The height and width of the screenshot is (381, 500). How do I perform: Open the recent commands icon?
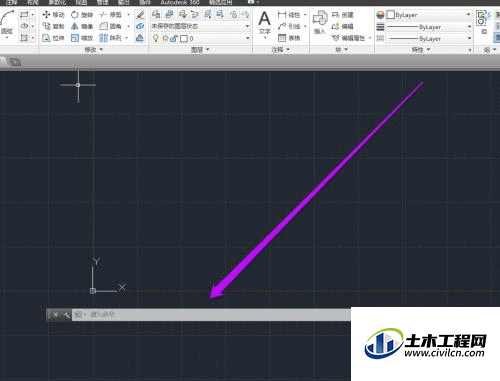[79, 315]
